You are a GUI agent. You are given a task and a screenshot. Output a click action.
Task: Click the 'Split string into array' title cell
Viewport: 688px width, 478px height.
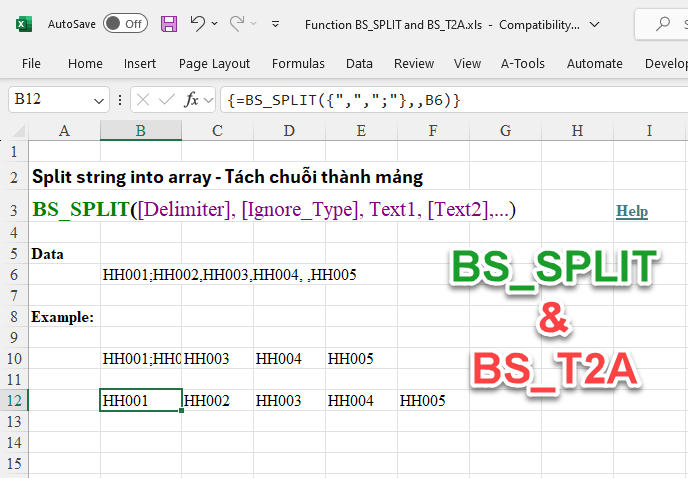[227, 177]
